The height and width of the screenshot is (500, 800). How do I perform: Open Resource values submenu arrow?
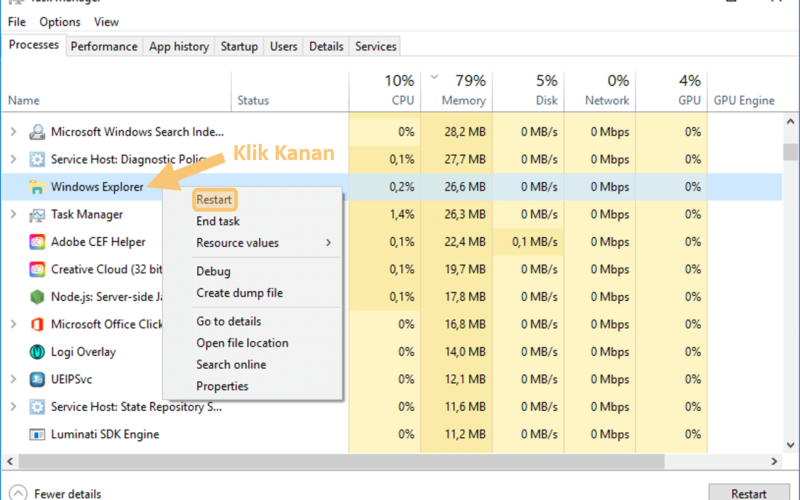coord(329,243)
